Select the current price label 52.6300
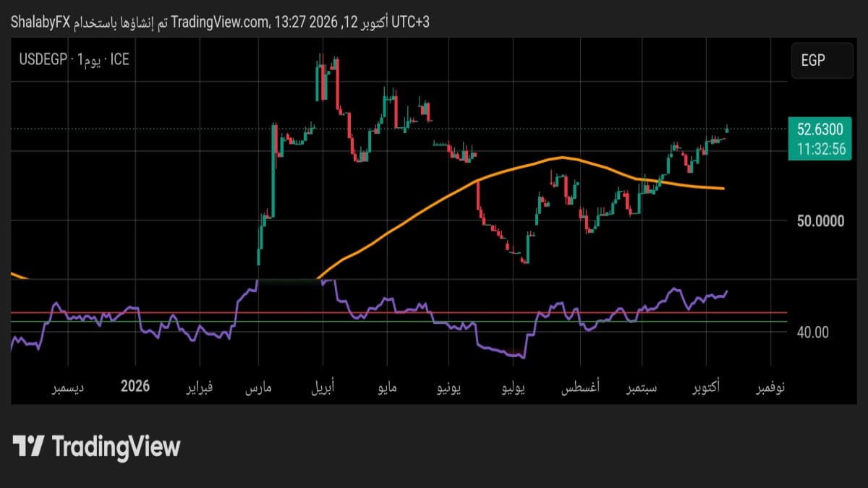The height and width of the screenshot is (488, 868). pos(820,130)
